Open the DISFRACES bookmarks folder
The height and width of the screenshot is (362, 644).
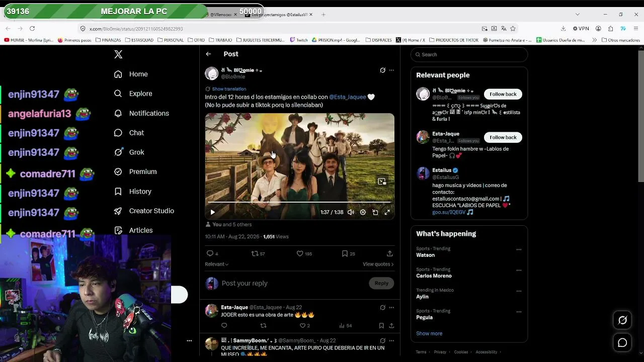[379, 40]
